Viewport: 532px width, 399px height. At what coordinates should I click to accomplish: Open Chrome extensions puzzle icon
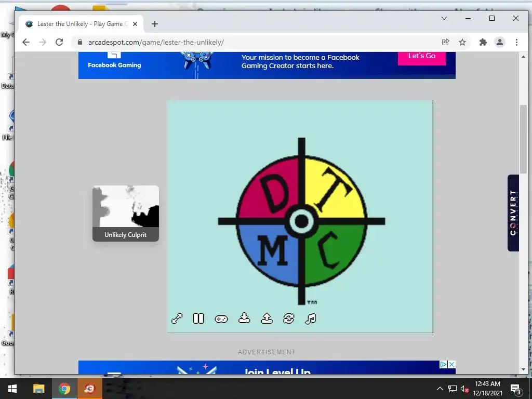[483, 42]
